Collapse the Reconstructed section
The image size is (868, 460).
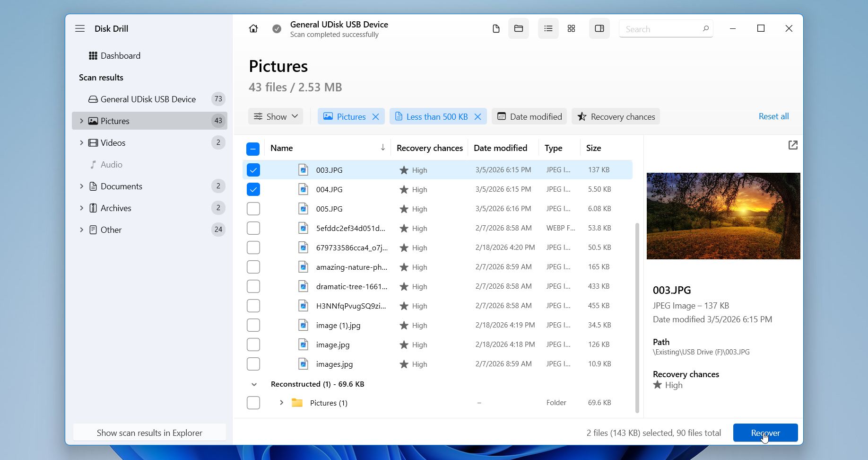coord(254,384)
